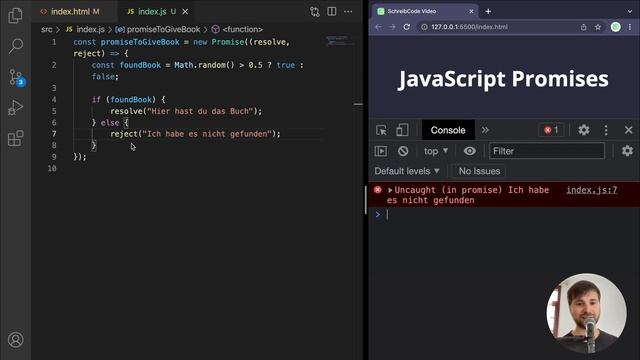Open the Chrome three-dot menu
This screenshot has height=360, width=640.
click(630, 27)
